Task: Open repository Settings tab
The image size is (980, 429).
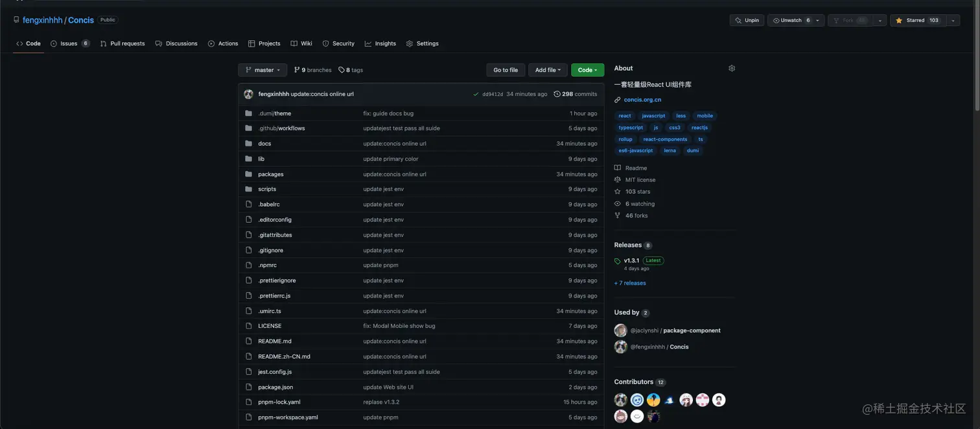Action: (x=423, y=43)
